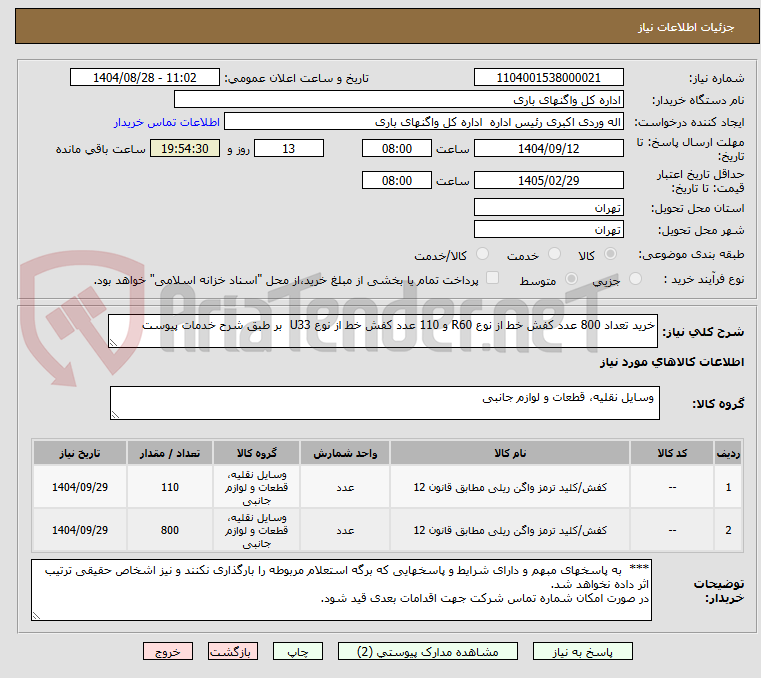Image resolution: width=761 pixels, height=678 pixels.
Task: Click the need date in row 1
Action: pos(80,487)
